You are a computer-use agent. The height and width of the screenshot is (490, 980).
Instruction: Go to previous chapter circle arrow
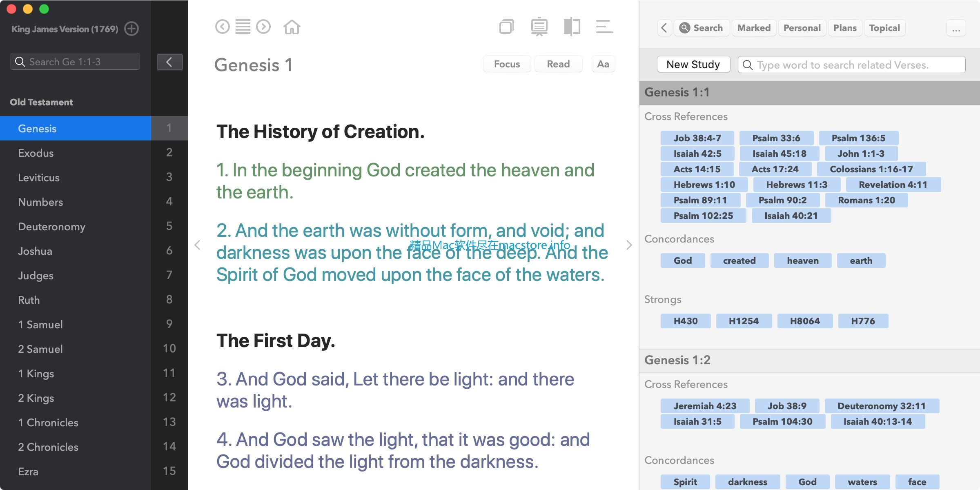[223, 27]
